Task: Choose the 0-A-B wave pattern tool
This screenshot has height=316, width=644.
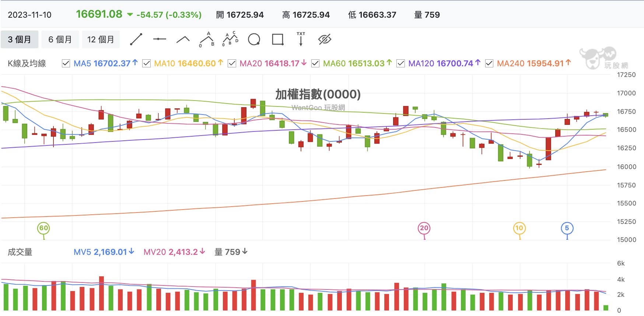Action: point(207,39)
